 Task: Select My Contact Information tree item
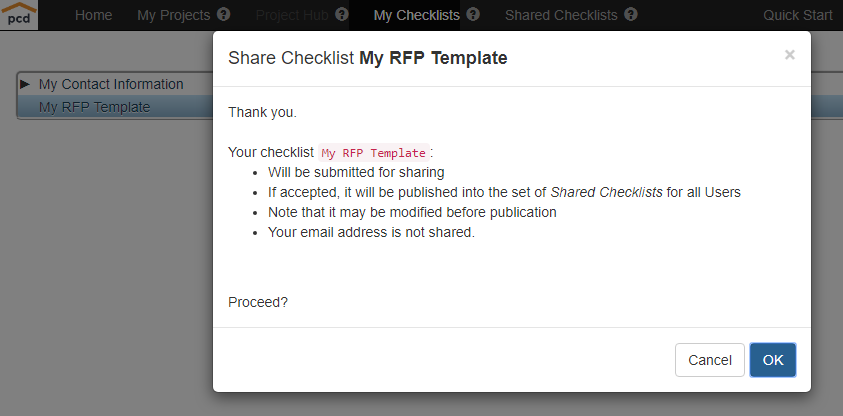click(111, 84)
